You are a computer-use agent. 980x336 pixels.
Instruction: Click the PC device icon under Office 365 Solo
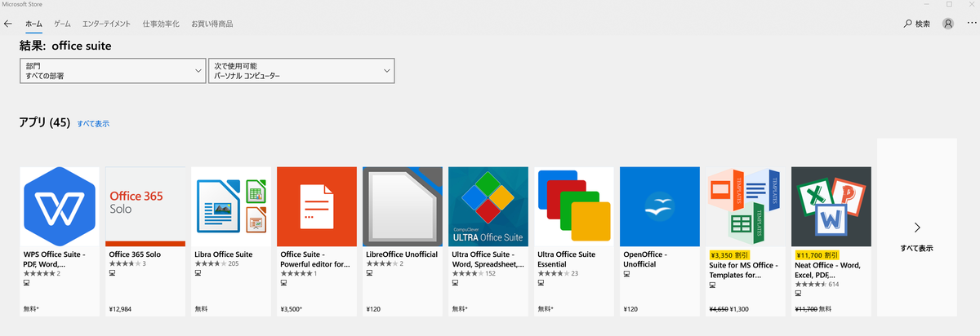[113, 273]
